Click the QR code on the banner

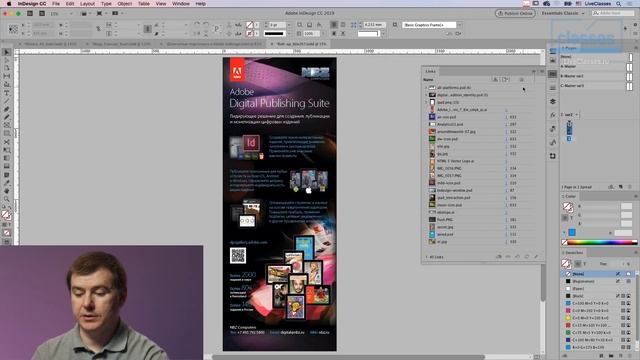[238, 256]
